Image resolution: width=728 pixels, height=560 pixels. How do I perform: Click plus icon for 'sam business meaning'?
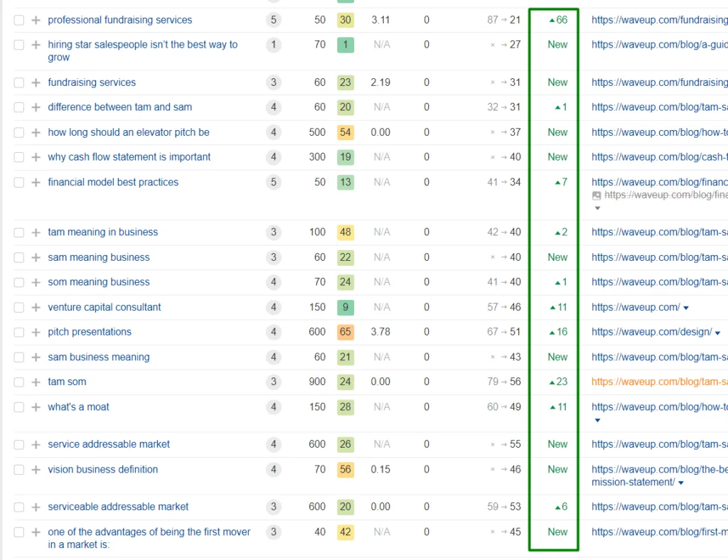[x=36, y=357]
